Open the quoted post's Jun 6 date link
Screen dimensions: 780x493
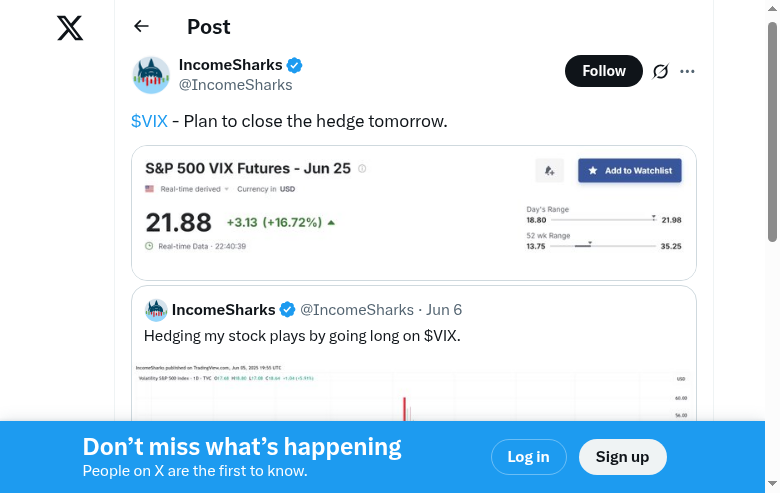point(444,310)
